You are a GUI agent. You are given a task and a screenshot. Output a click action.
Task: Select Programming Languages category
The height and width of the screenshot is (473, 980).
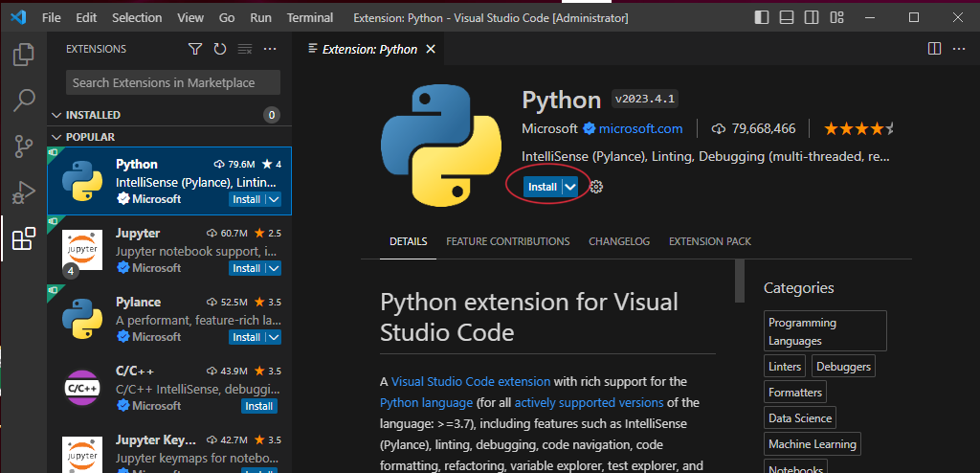(x=825, y=331)
